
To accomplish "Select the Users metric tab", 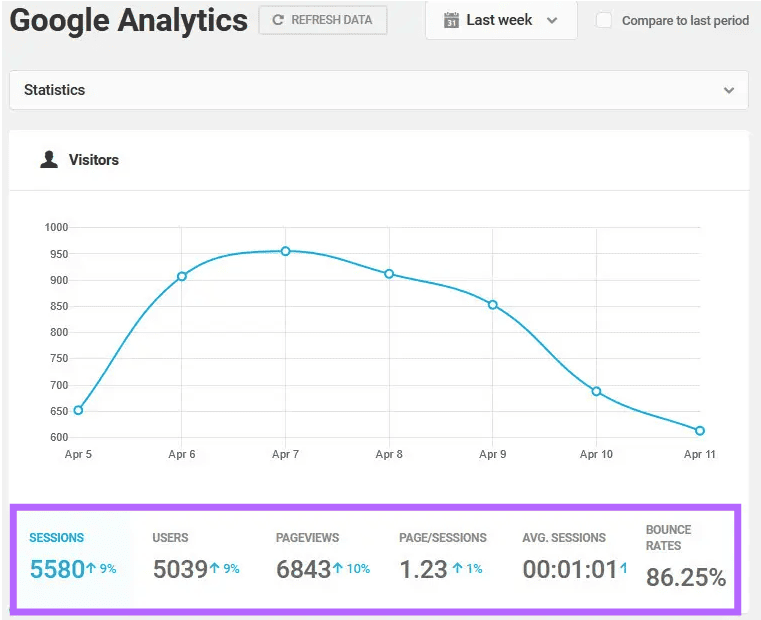I will (196, 558).
